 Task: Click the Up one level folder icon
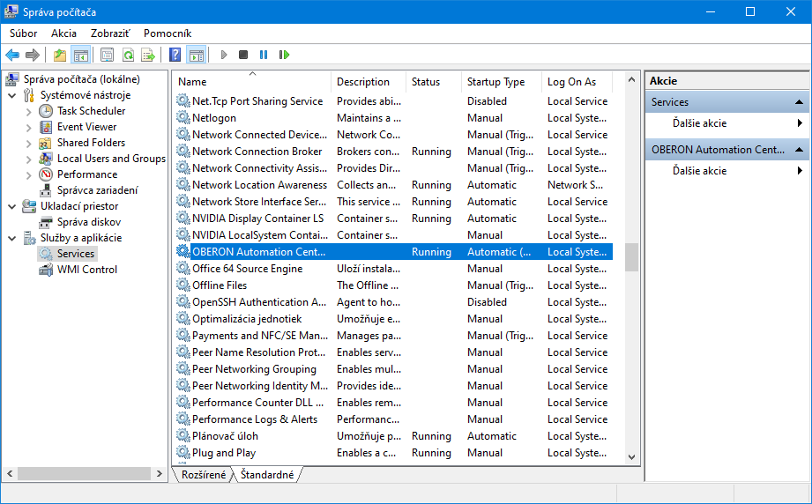point(60,55)
